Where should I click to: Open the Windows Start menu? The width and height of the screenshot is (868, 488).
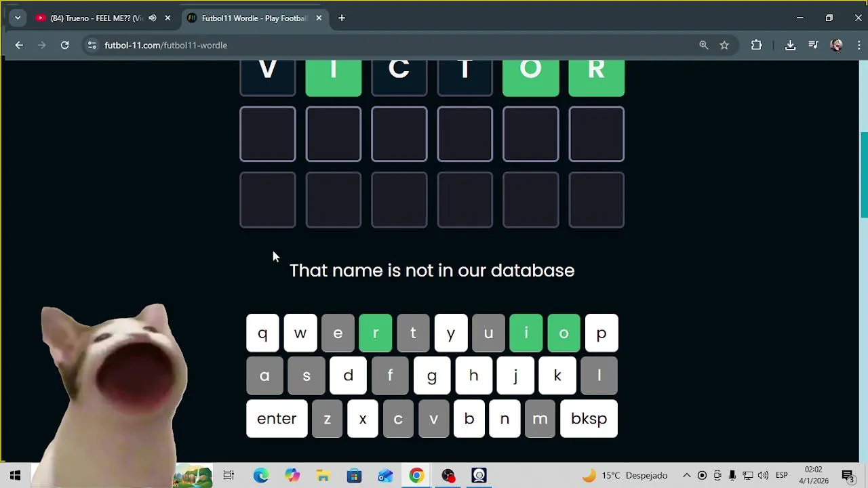coord(15,475)
